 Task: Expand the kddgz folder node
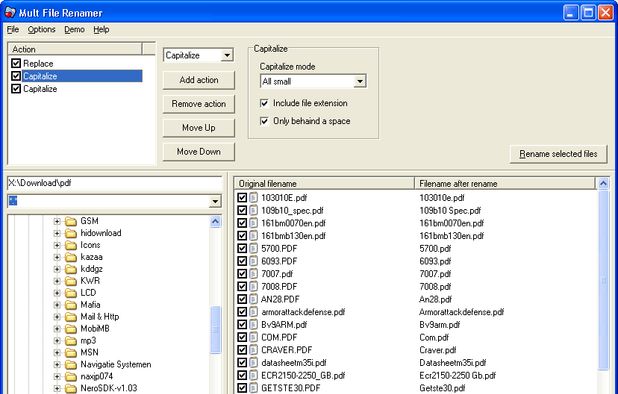(57, 269)
